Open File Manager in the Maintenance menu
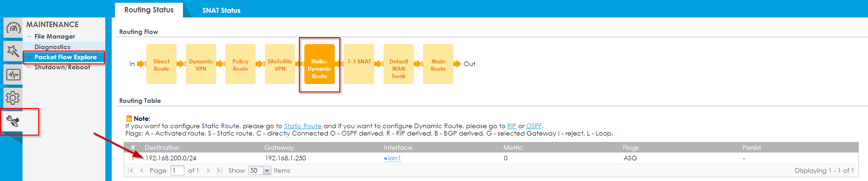Image resolution: width=868 pixels, height=181 pixels. point(55,36)
